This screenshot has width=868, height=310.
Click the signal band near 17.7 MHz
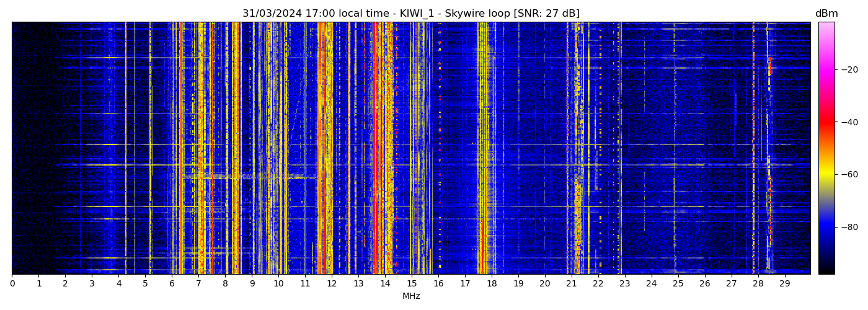tap(482, 149)
